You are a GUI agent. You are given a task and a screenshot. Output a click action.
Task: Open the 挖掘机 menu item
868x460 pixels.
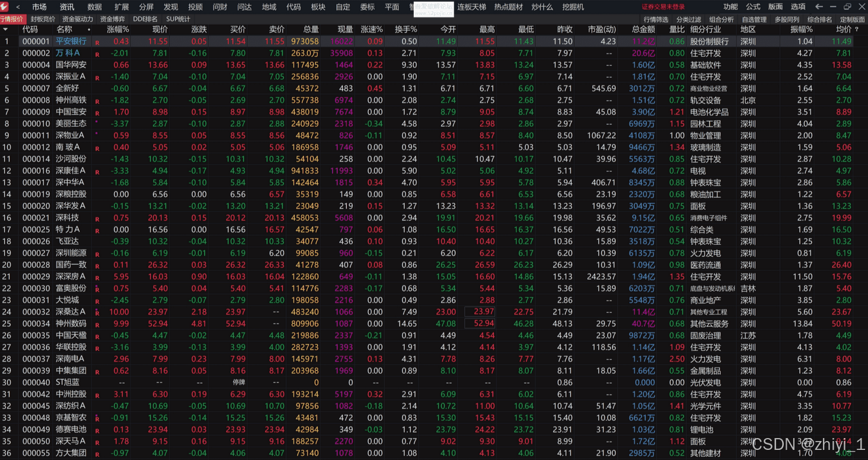(573, 7)
